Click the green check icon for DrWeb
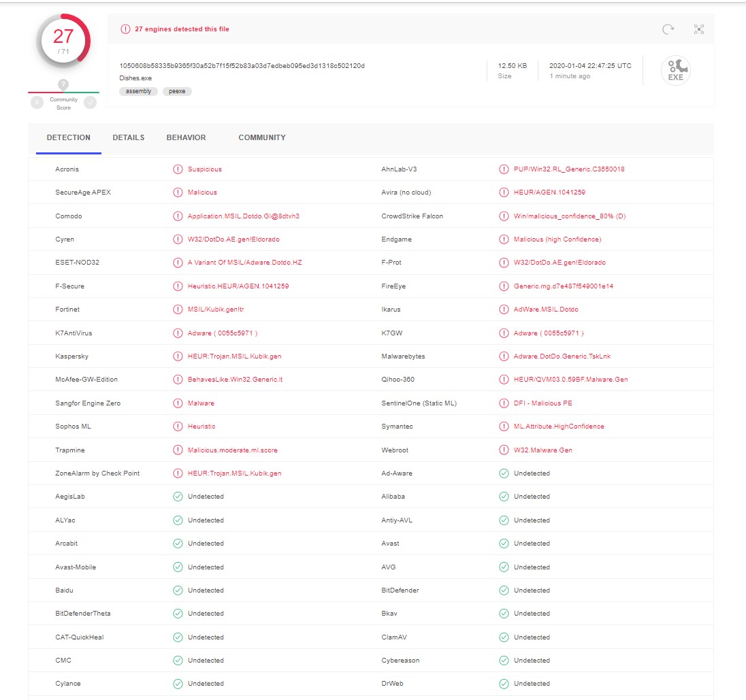The height and width of the screenshot is (700, 746). click(x=504, y=684)
